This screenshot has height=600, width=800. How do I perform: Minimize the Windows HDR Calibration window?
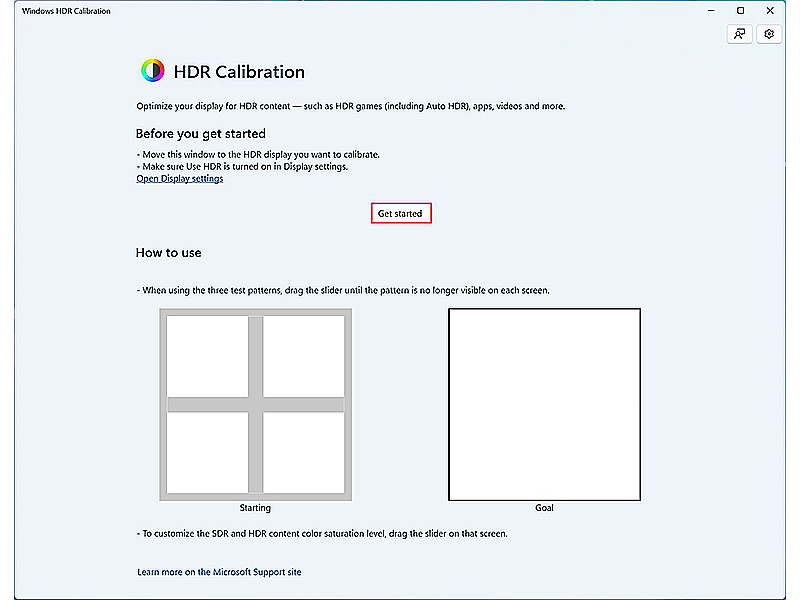711,11
